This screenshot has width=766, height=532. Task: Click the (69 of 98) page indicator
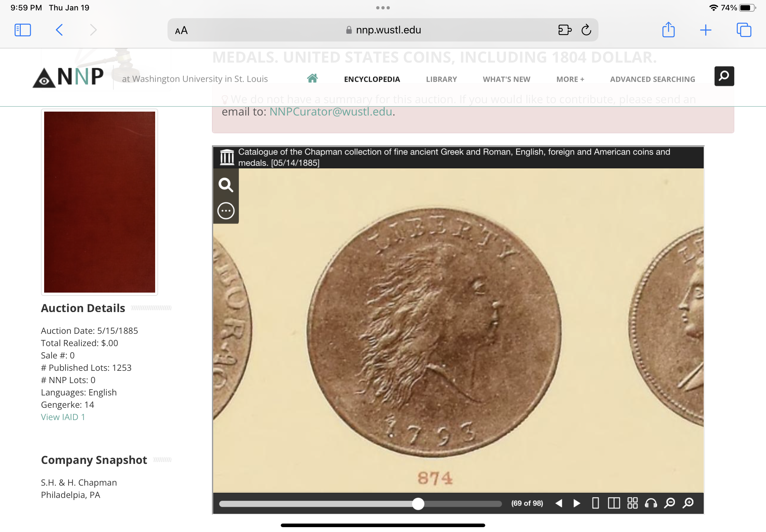527,503
